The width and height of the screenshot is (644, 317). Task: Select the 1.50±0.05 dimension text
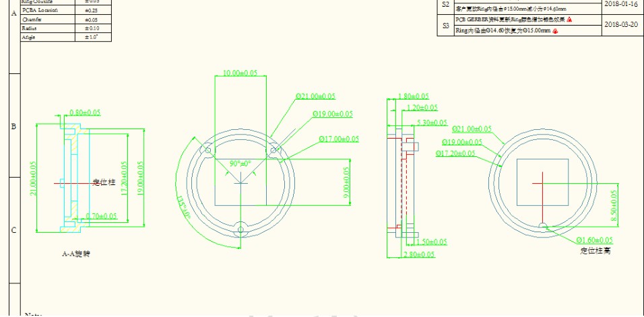tap(433, 242)
